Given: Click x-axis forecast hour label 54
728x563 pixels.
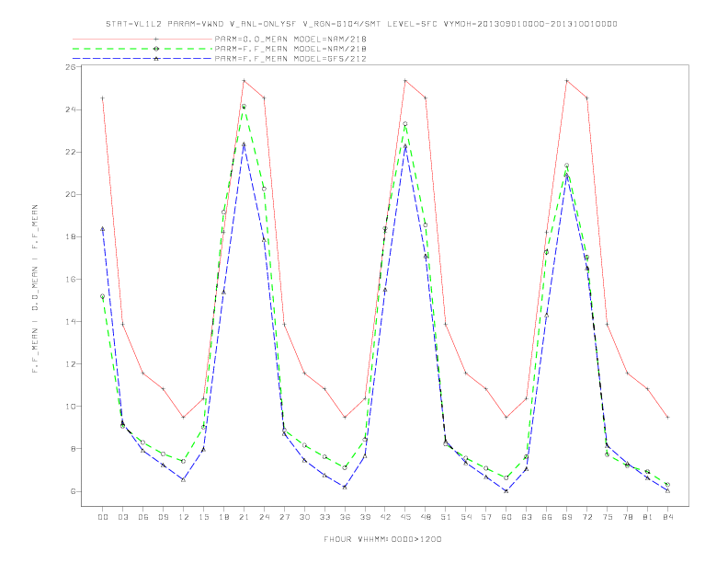Looking at the screenshot, I should [x=466, y=517].
